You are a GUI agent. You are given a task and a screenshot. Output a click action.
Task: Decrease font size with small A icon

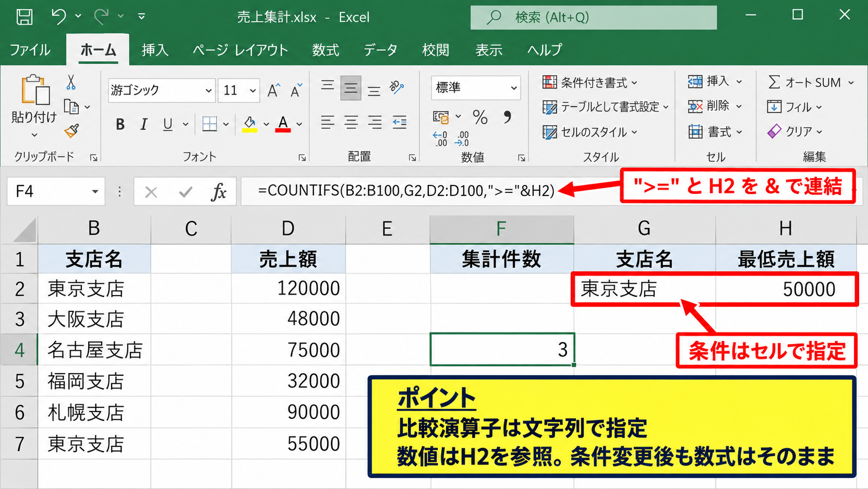296,90
